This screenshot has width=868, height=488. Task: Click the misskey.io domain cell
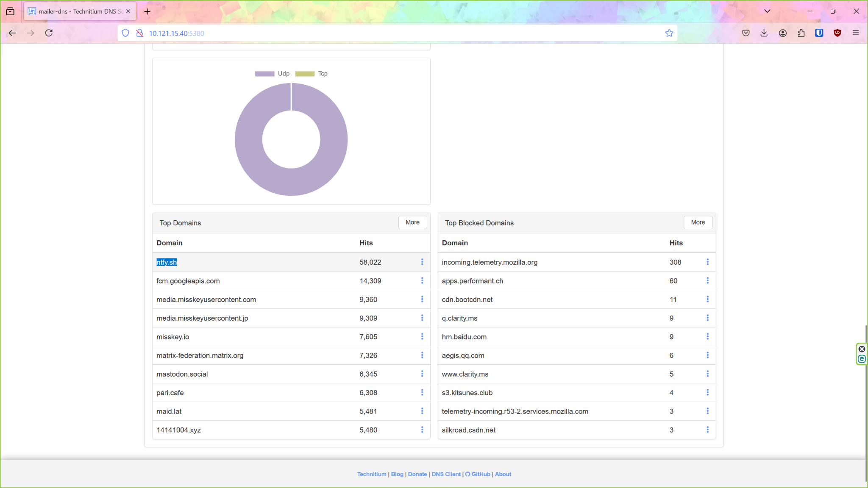click(172, 337)
